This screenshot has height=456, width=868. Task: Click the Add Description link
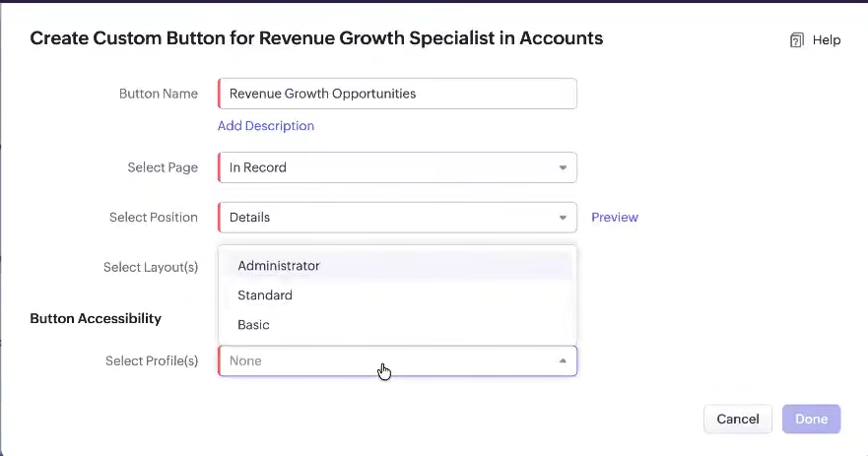266,126
